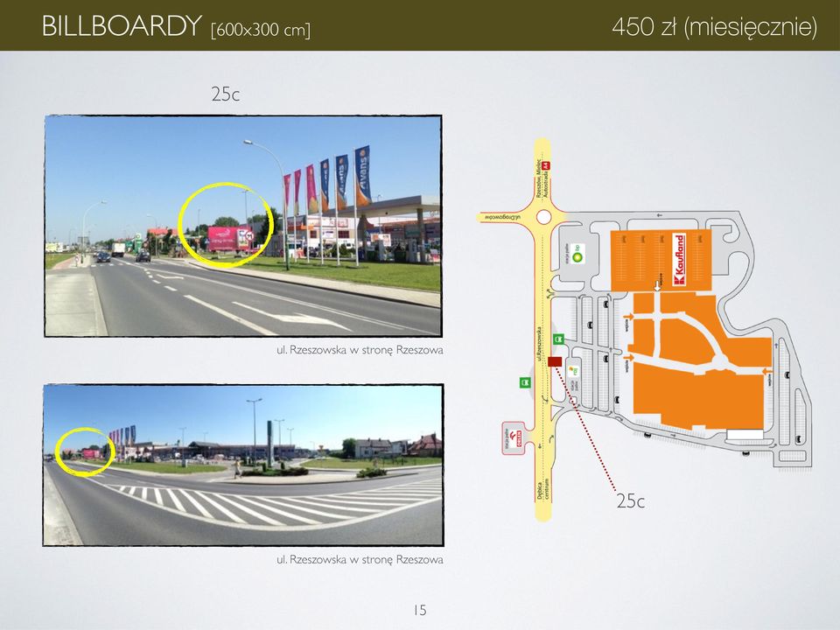The width and height of the screenshot is (840, 630).
Task: Click the BILLBOARDY title text
Action: pos(122,25)
